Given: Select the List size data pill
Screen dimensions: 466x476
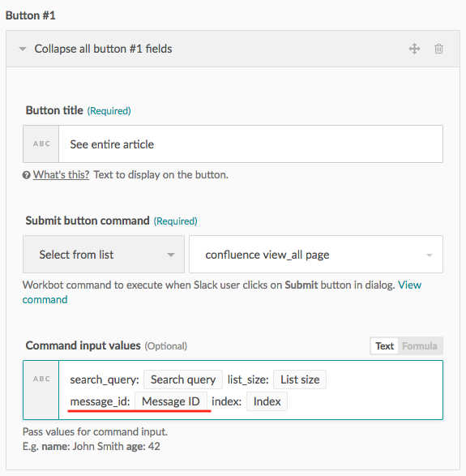Looking at the screenshot, I should pos(300,380).
